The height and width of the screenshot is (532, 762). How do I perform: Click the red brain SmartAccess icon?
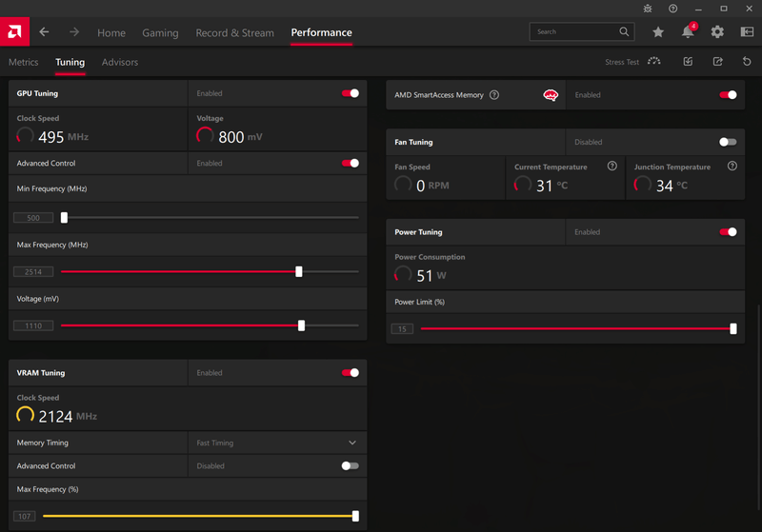click(551, 95)
